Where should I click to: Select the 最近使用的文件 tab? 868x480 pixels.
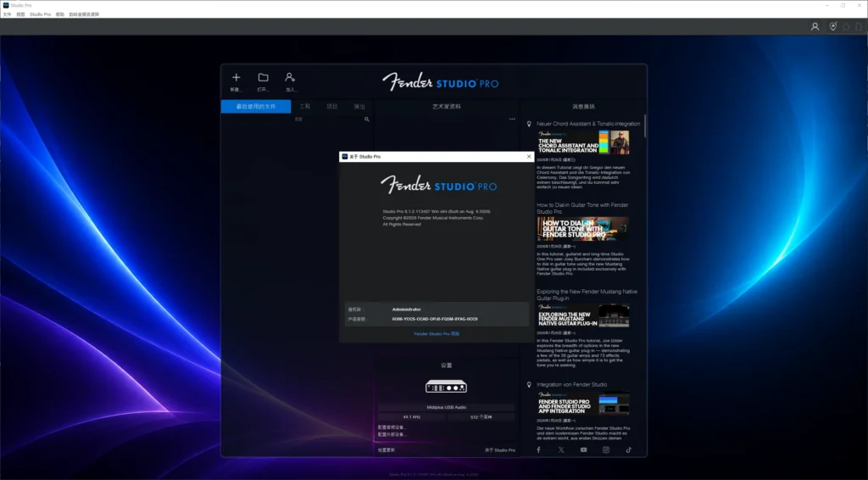(256, 106)
